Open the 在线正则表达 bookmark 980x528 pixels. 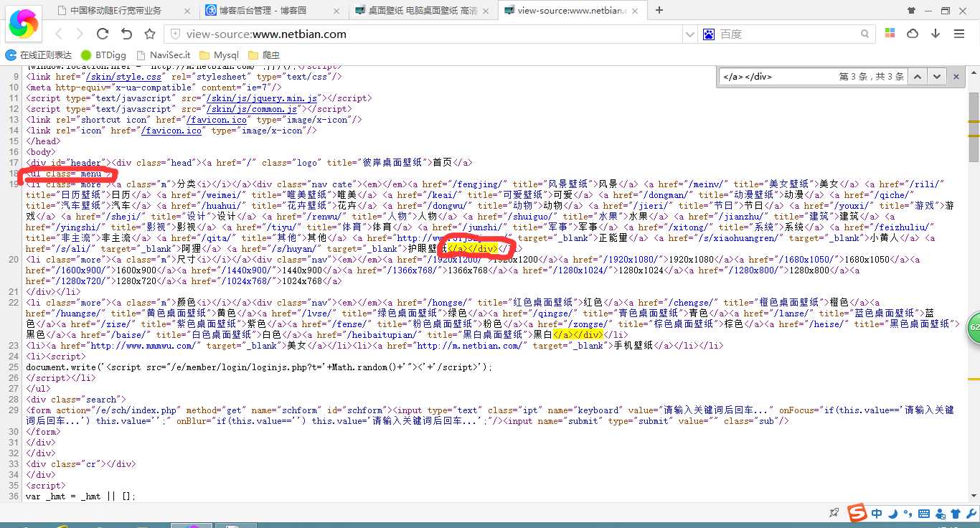tap(39, 55)
